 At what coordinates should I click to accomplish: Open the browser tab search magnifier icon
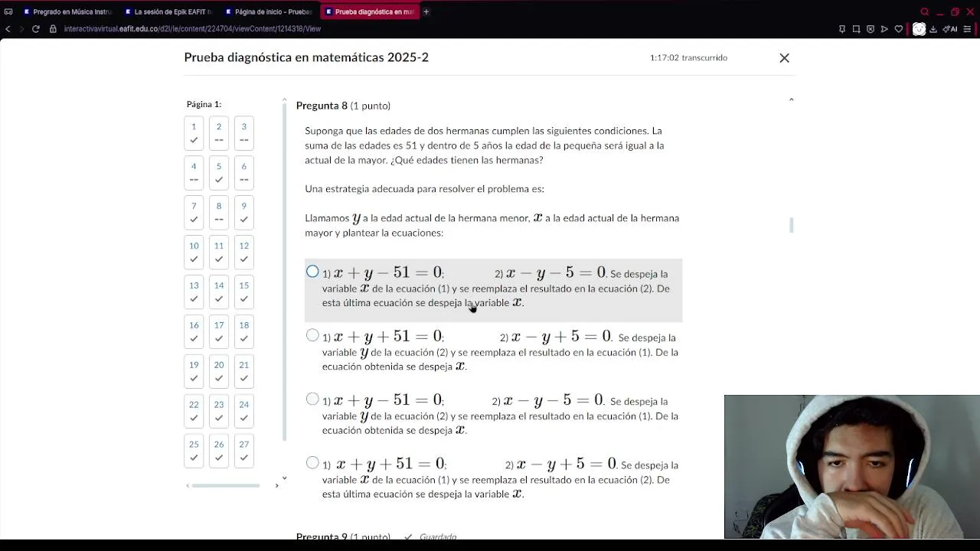click(925, 11)
